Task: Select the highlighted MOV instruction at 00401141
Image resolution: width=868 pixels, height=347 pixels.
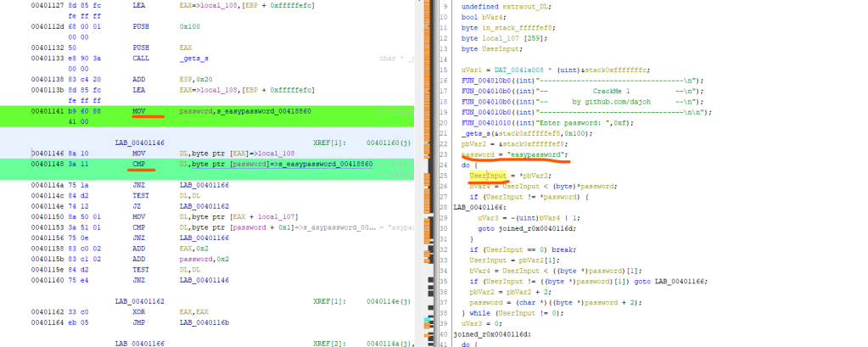Action: pyautogui.click(x=139, y=111)
